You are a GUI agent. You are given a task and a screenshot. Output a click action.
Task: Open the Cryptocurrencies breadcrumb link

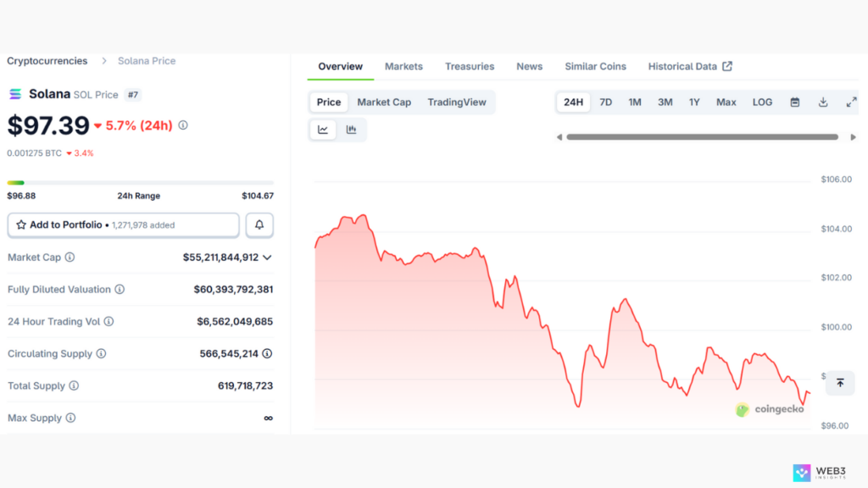click(x=47, y=61)
